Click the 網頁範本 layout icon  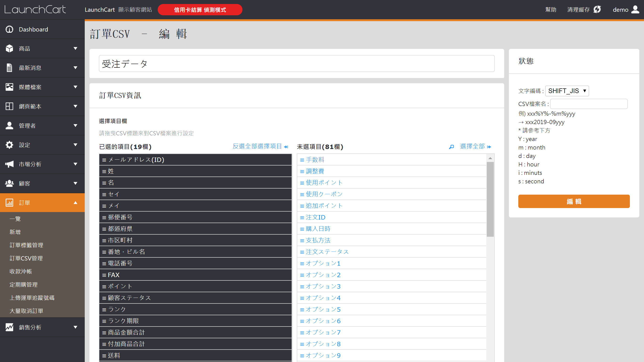click(9, 106)
